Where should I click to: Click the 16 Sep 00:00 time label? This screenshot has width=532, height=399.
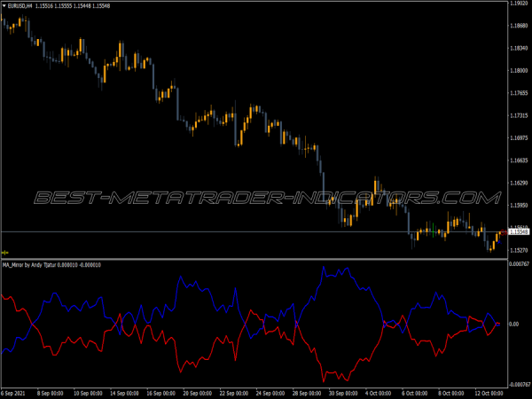pyautogui.click(x=160, y=393)
